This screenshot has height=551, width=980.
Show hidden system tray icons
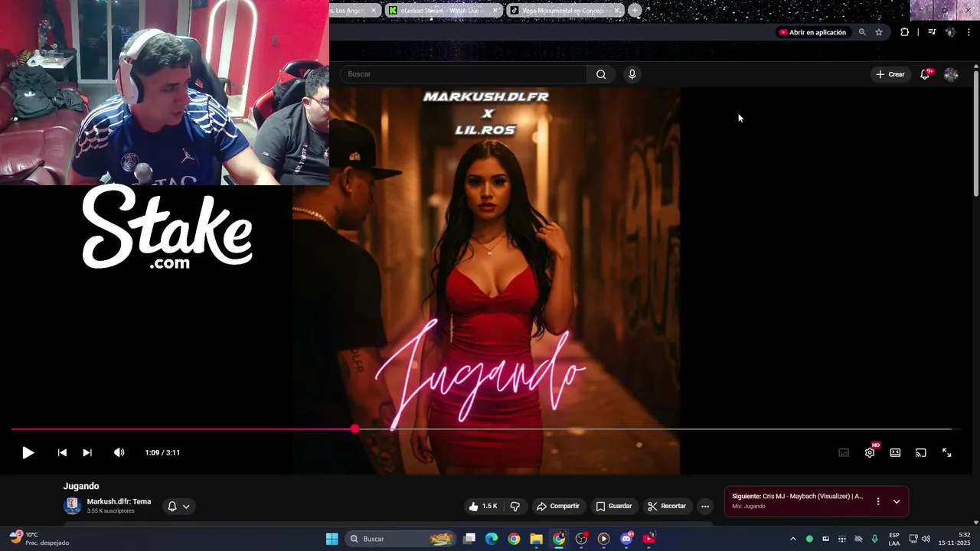pyautogui.click(x=792, y=539)
